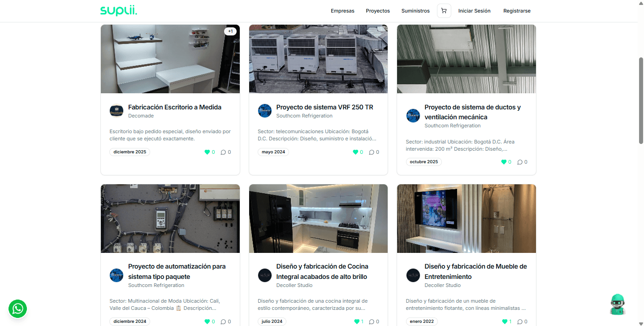View the integral kitchen photo
This screenshot has height=326, width=644.
(x=318, y=218)
